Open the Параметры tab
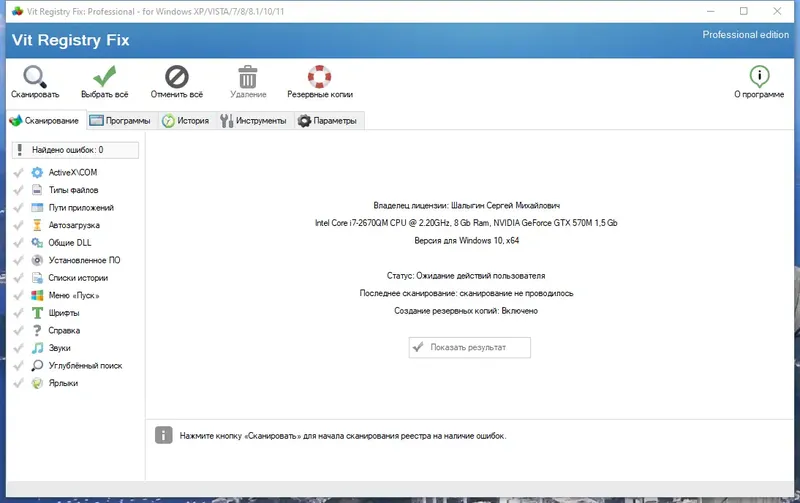This screenshot has width=800, height=503. click(x=328, y=120)
